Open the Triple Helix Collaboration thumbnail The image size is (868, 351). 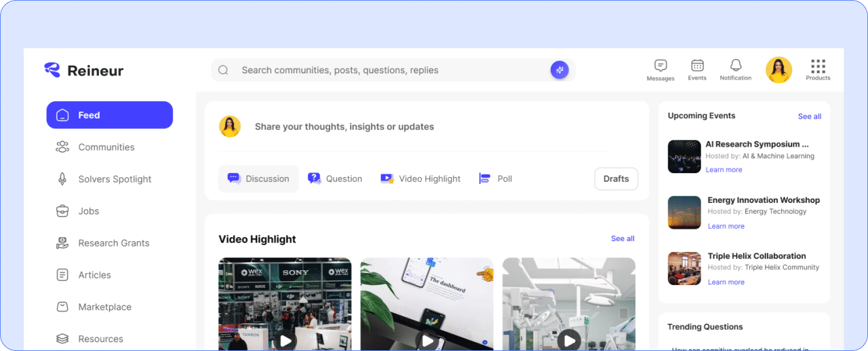684,269
